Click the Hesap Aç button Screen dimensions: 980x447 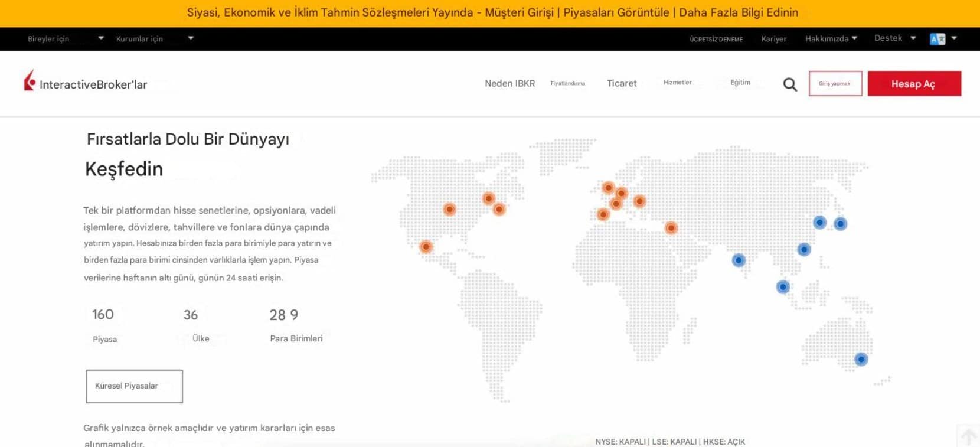coord(914,83)
